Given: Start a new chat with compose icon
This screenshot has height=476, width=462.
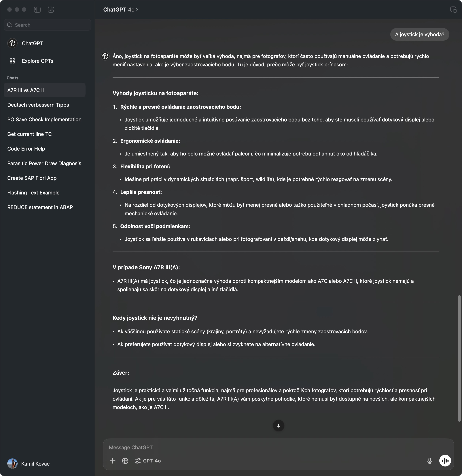Looking at the screenshot, I should point(51,10).
